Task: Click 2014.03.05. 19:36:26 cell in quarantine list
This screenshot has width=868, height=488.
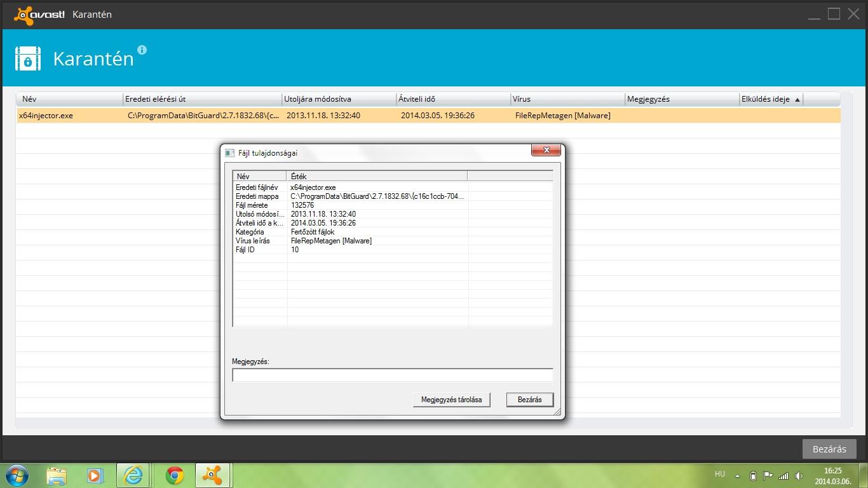Action: [x=438, y=116]
